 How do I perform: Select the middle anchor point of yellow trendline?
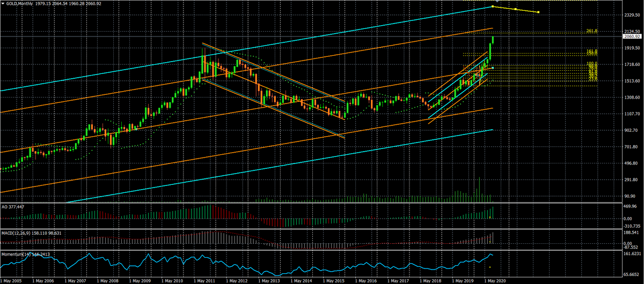[x=515, y=9]
